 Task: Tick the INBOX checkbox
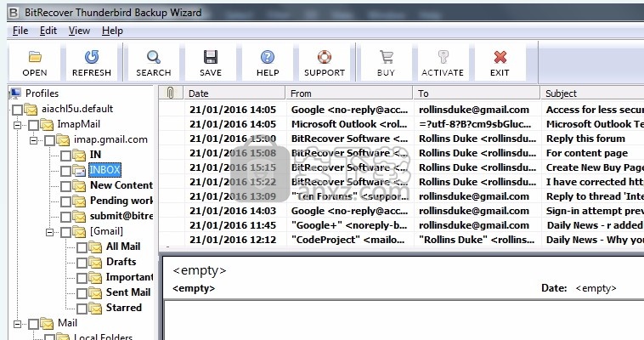click(65, 171)
